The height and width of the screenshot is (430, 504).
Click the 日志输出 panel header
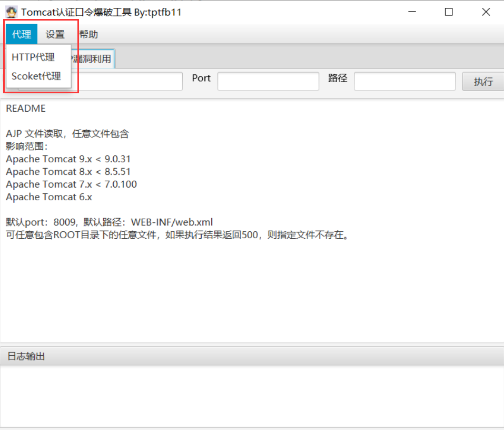pyautogui.click(x=252, y=356)
